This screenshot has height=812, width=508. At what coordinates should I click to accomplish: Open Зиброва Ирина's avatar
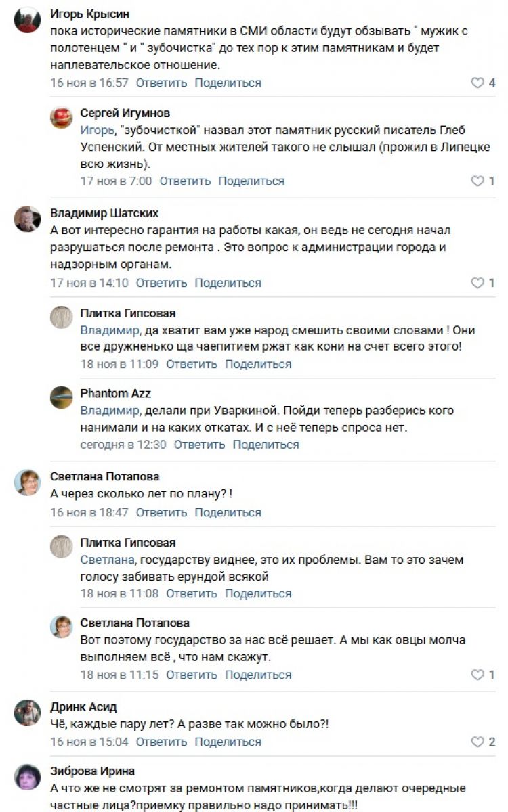28,777
